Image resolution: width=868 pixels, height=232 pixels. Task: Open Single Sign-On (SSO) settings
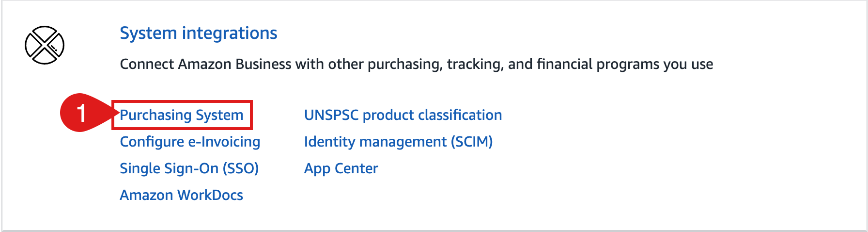[189, 168]
